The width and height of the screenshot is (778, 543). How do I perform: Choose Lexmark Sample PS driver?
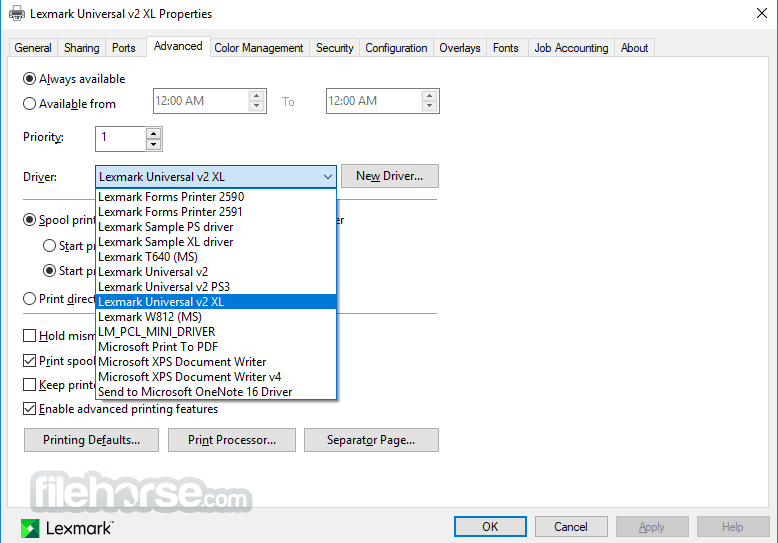pos(216,227)
